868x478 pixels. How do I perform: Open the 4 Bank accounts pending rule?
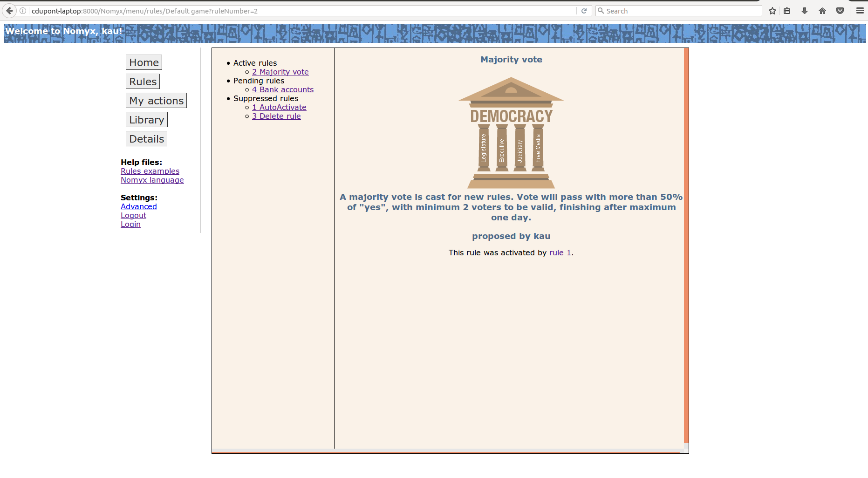(x=283, y=89)
